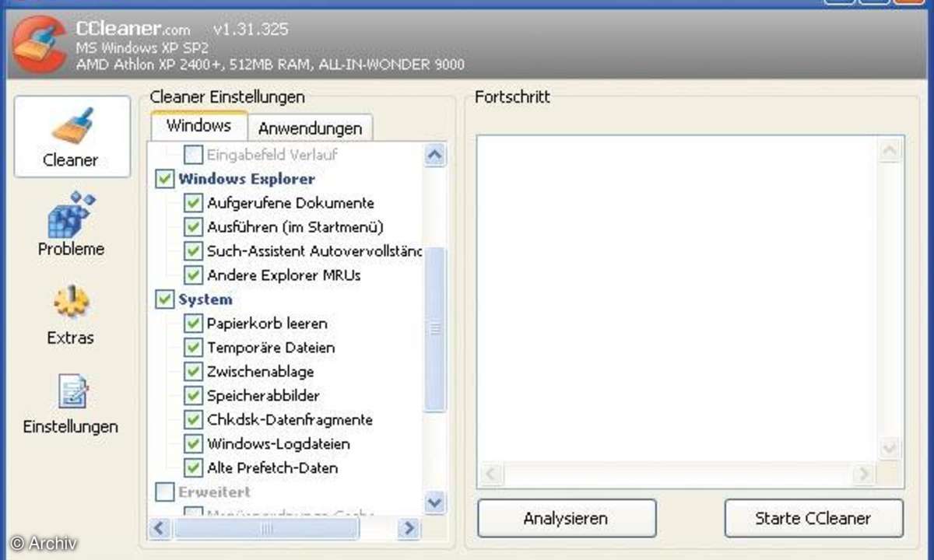Uncheck Such-Assistent Autovervollständigen
Image resolution: width=934 pixels, height=560 pixels.
(x=192, y=251)
